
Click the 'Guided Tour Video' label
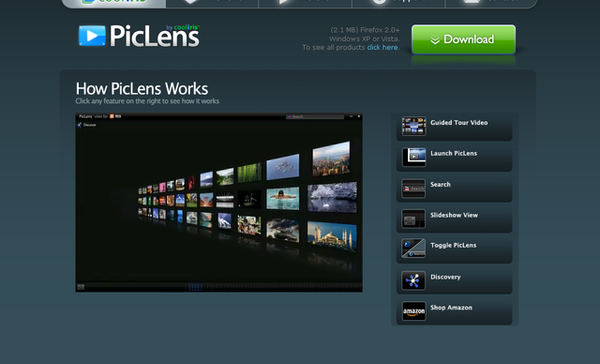pyautogui.click(x=459, y=122)
